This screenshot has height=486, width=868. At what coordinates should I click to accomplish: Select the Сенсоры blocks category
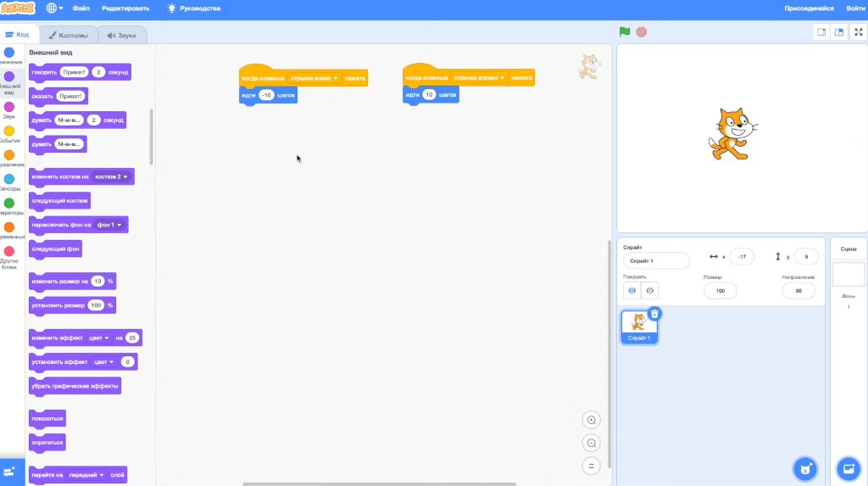coord(9,182)
